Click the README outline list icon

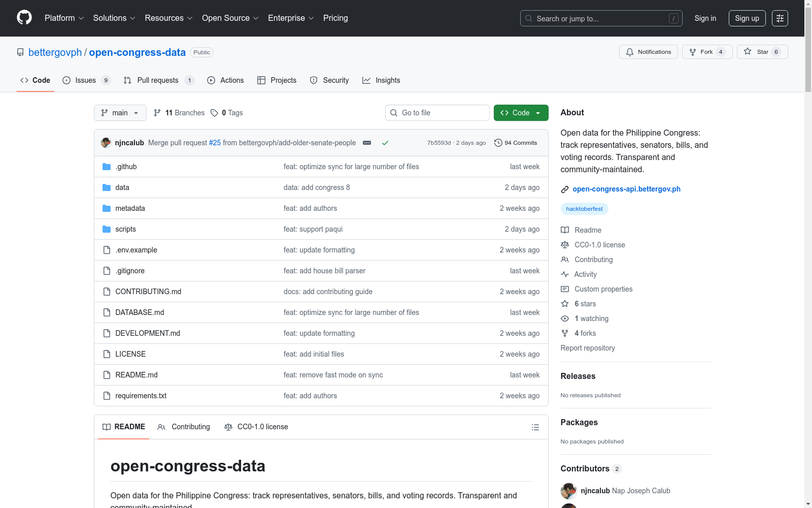click(x=535, y=427)
